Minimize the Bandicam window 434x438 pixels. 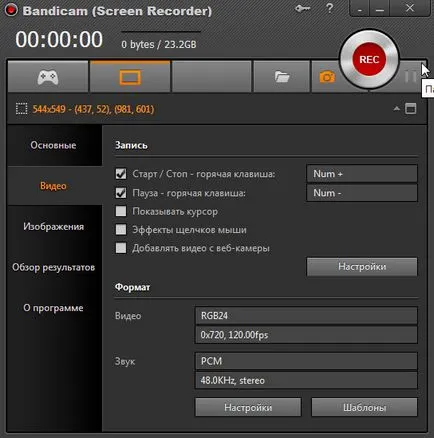380,9
